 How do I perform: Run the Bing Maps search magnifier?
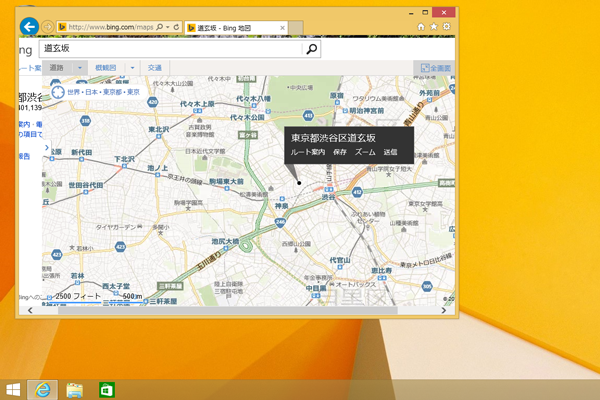pyautogui.click(x=312, y=49)
